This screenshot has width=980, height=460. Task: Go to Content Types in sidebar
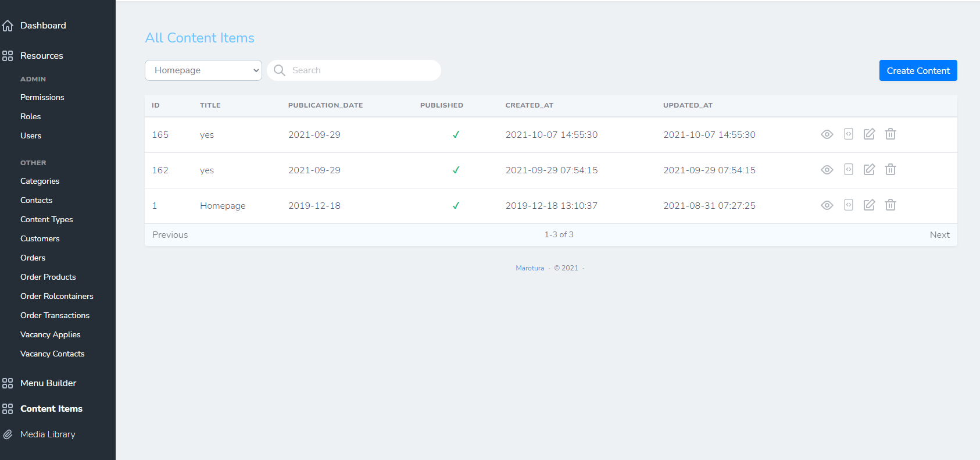coord(47,219)
